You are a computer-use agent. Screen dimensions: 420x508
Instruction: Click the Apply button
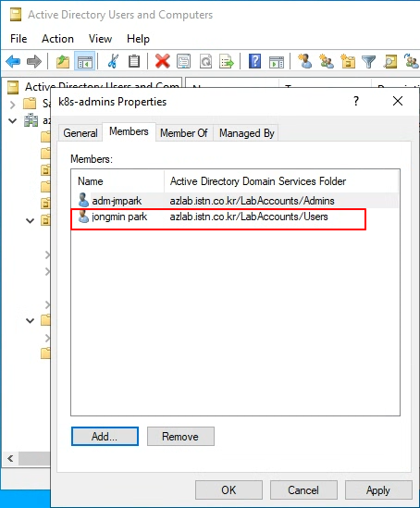pyautogui.click(x=378, y=490)
